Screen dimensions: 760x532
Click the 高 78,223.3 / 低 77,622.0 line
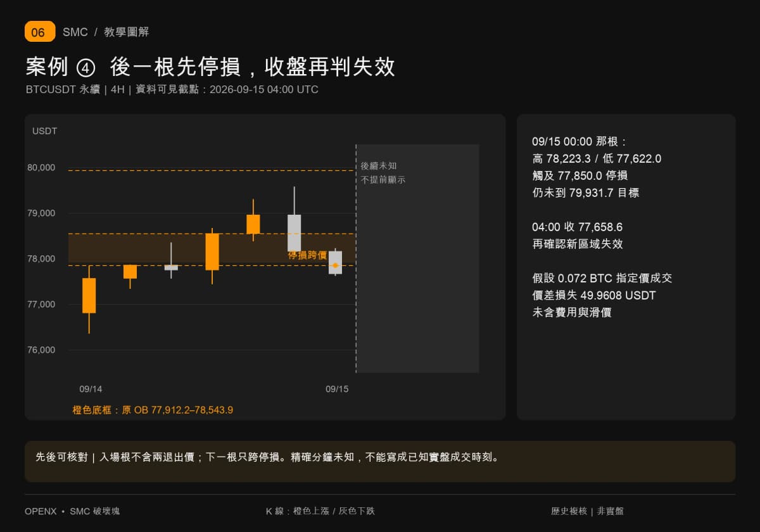[x=597, y=159]
